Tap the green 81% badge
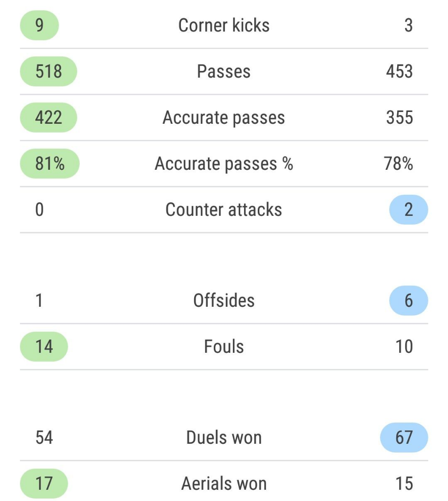448x501 pixels. coord(50,163)
